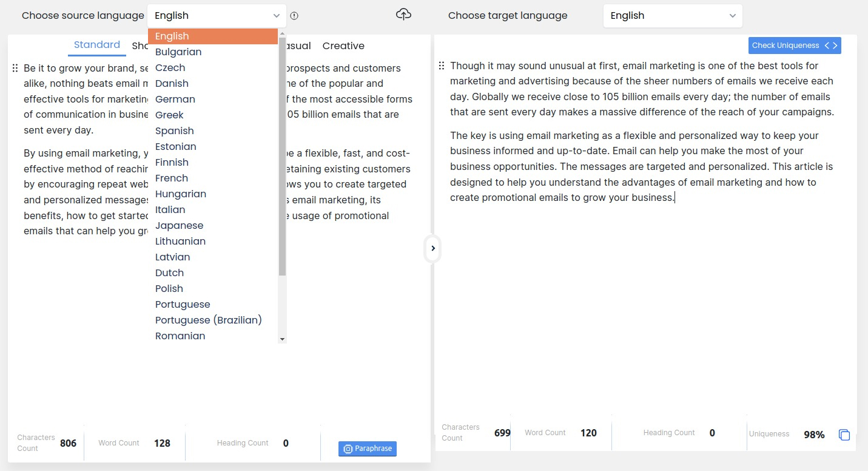Click the panel expand arrow between editors
The width and height of the screenshot is (868, 471).
coord(432,248)
